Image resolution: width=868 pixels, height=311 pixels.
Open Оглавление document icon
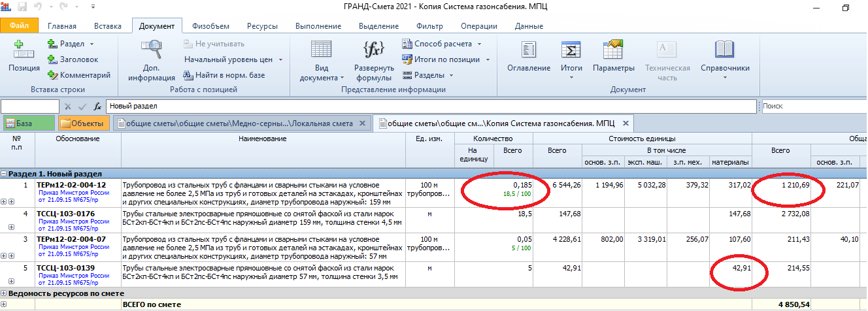click(x=529, y=50)
